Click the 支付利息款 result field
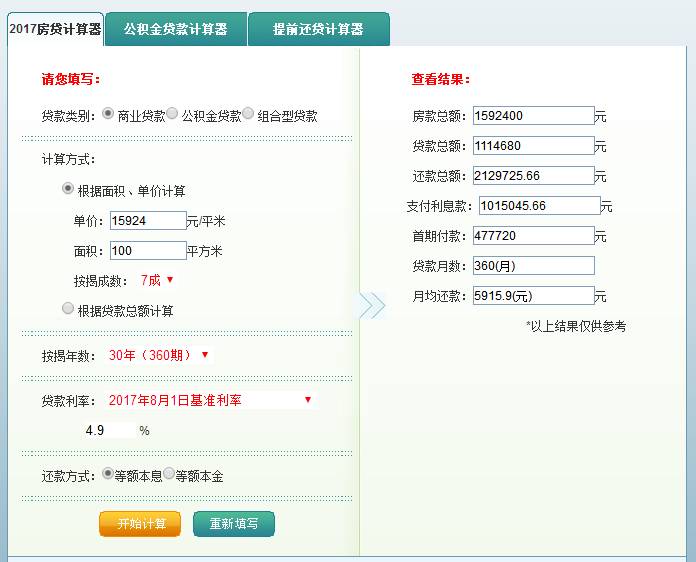This screenshot has height=562, width=696. tap(540, 206)
